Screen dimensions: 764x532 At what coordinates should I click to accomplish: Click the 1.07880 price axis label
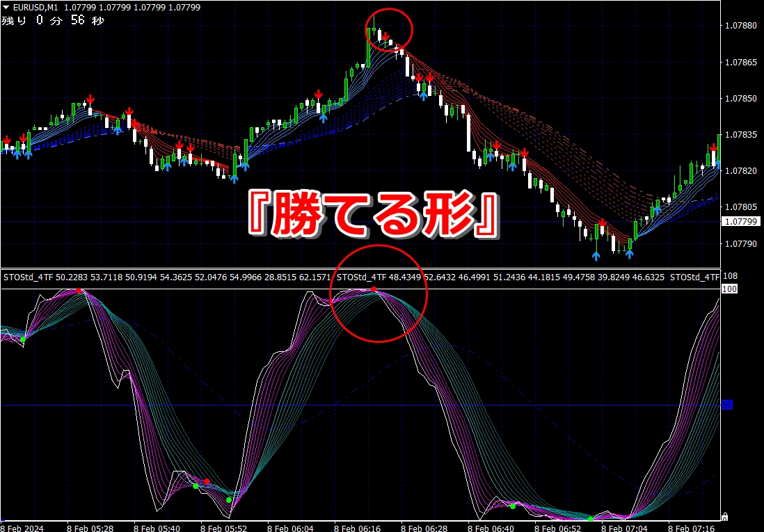(740, 26)
